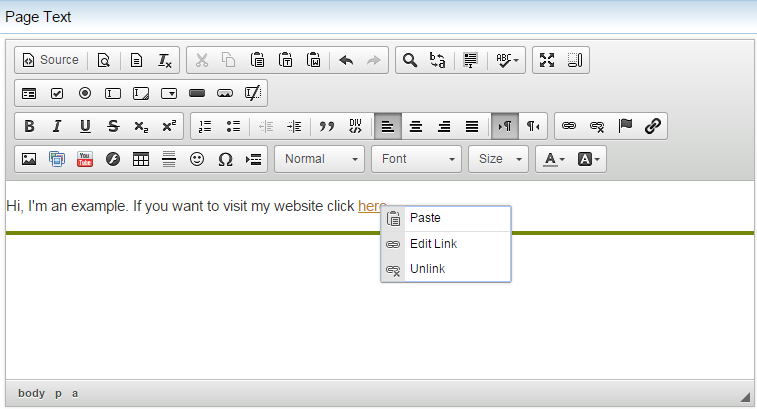Screen dimensions: 757x409
Task: Open the smiley emoticon picker
Action: (197, 159)
